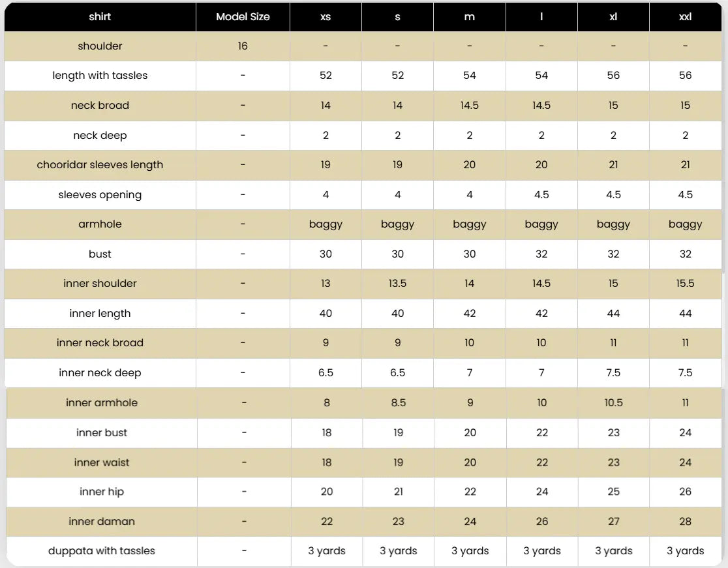Click the 'inner shoulder' value 15.5
Image resolution: width=728 pixels, height=568 pixels.
point(685,284)
